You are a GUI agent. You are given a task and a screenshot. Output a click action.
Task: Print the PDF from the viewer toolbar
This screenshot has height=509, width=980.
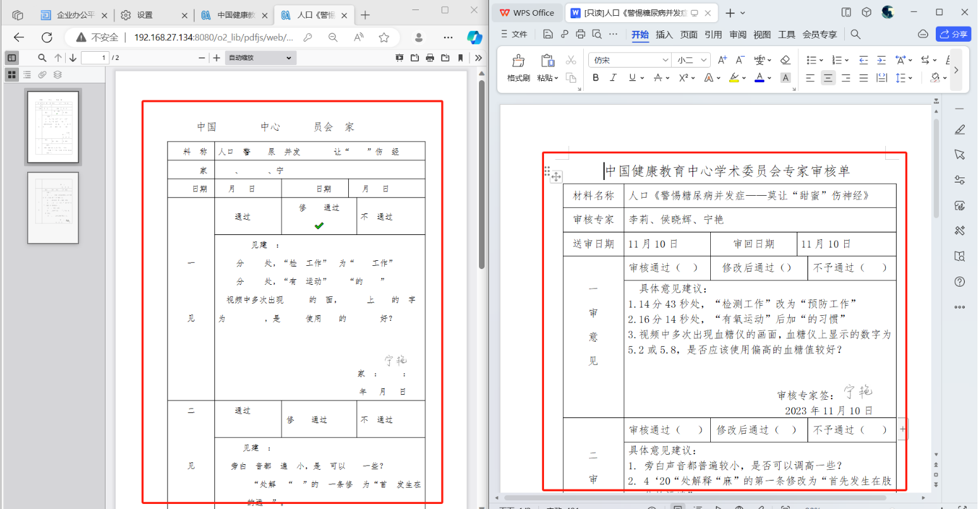click(430, 58)
